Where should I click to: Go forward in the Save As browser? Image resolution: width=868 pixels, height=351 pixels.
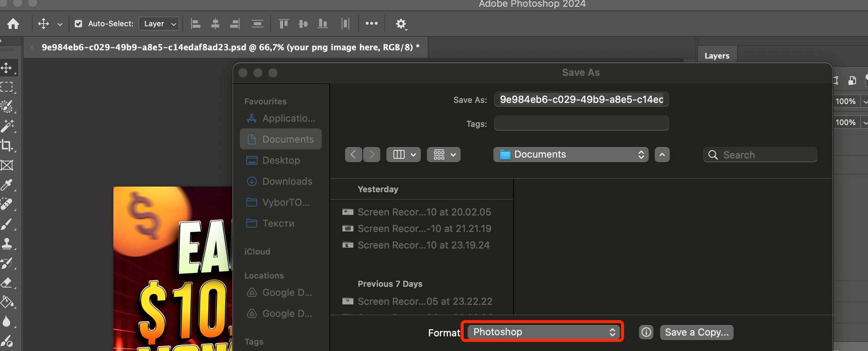tap(372, 155)
